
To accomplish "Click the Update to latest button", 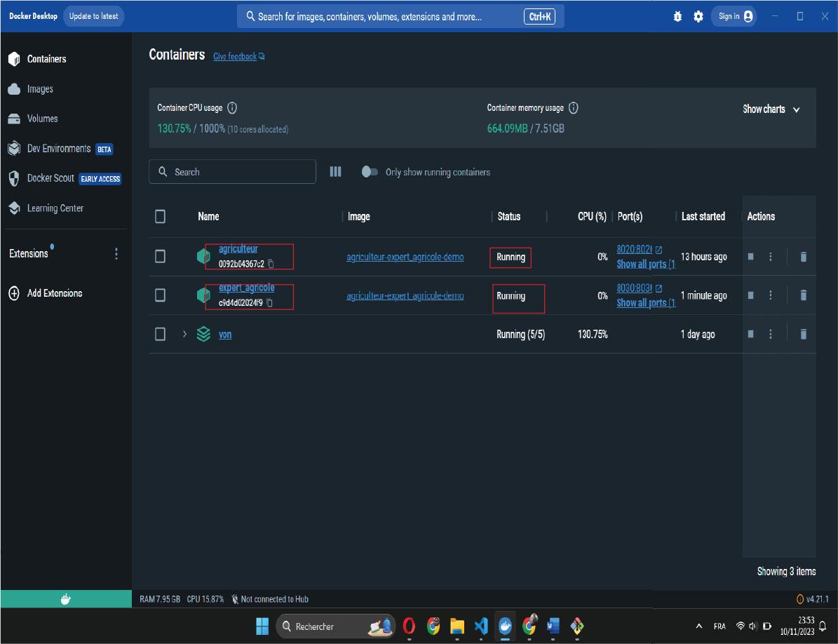I will click(93, 16).
